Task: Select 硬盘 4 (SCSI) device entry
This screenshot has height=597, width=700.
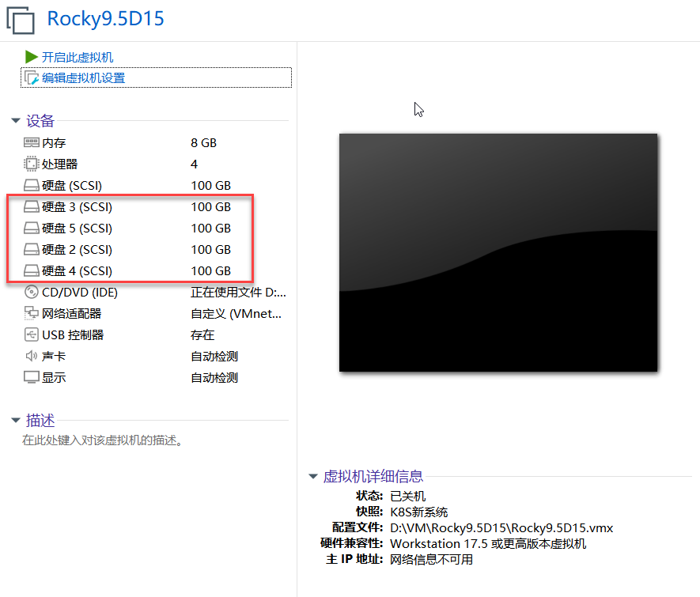Action: click(77, 271)
